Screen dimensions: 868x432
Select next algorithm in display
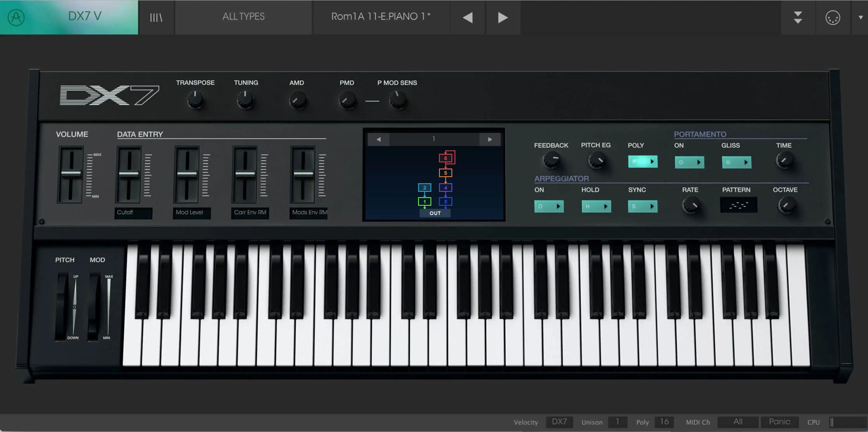(x=490, y=139)
